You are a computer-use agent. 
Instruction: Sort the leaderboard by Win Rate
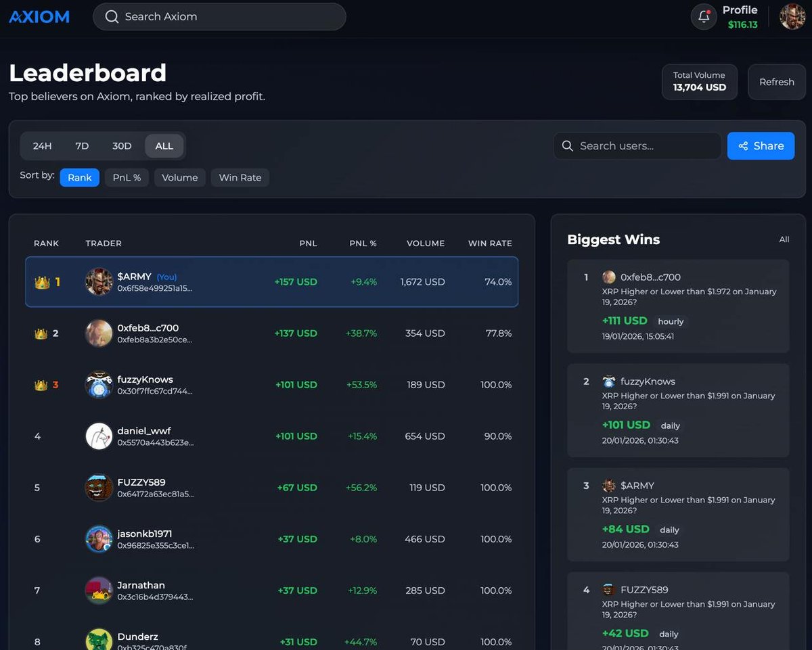pos(240,177)
